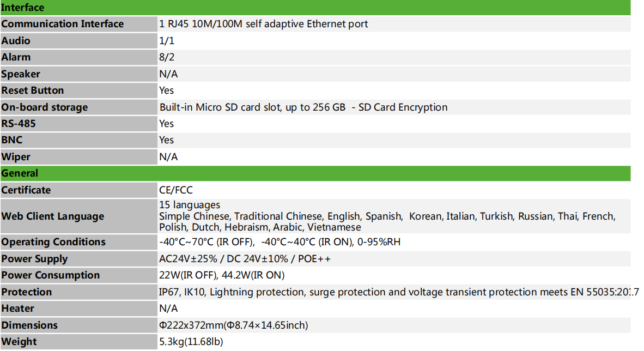Click the Protection IP67 description
Screen dimensions: 644x351
[399, 292]
